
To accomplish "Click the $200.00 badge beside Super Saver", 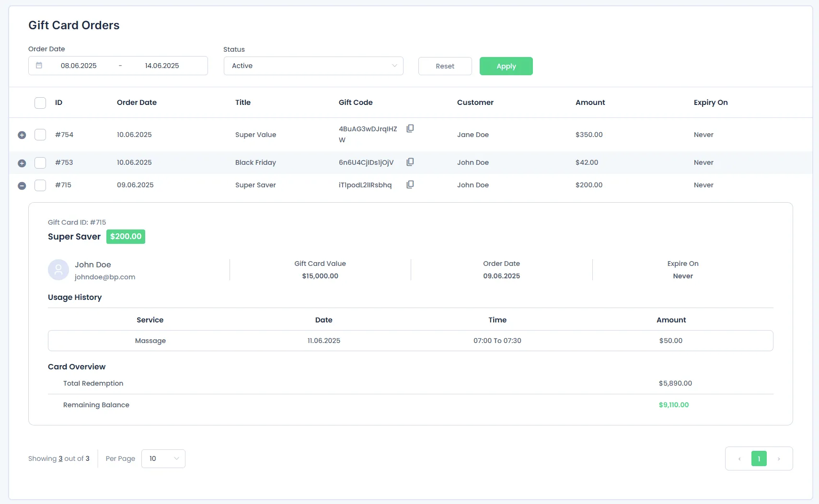I will (126, 237).
